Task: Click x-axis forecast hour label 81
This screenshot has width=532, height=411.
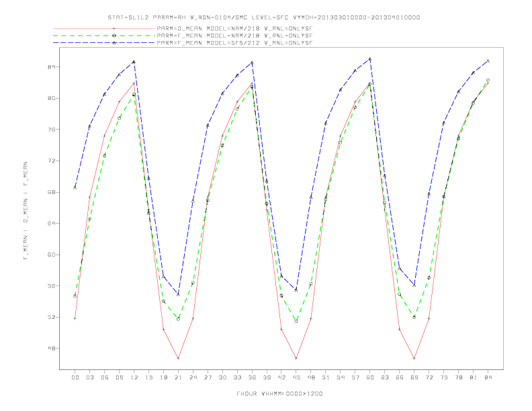Action: click(474, 377)
